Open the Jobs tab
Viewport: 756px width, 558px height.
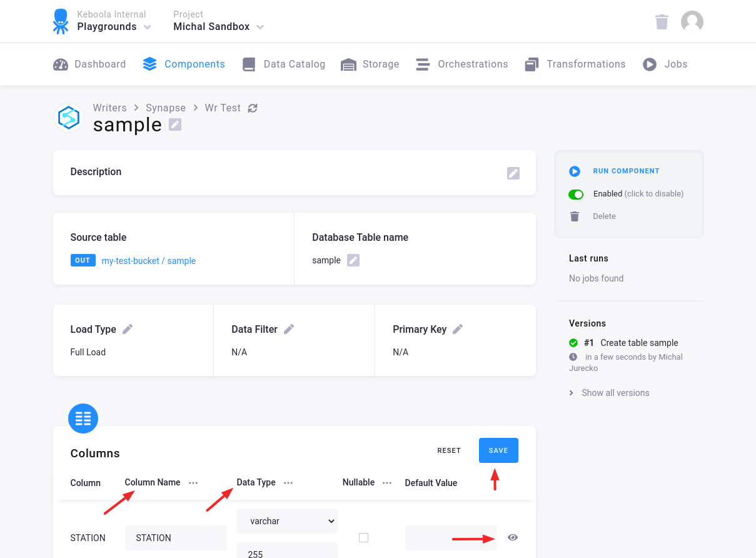(x=665, y=64)
